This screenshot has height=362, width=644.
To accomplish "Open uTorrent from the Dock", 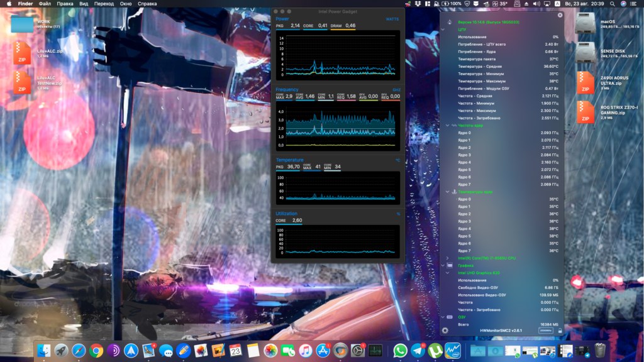I will [435, 351].
